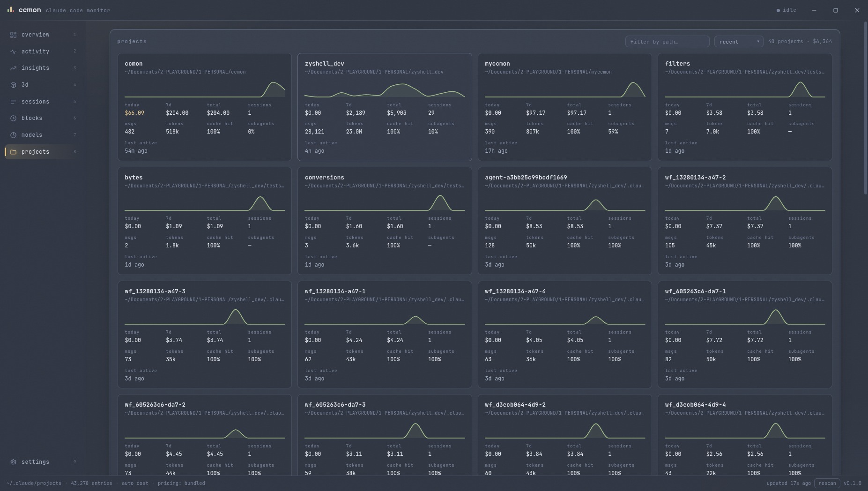The width and height of the screenshot is (868, 491).
Task: Select the wf_d3ecb064-4d9-4 project name
Action: point(695,405)
